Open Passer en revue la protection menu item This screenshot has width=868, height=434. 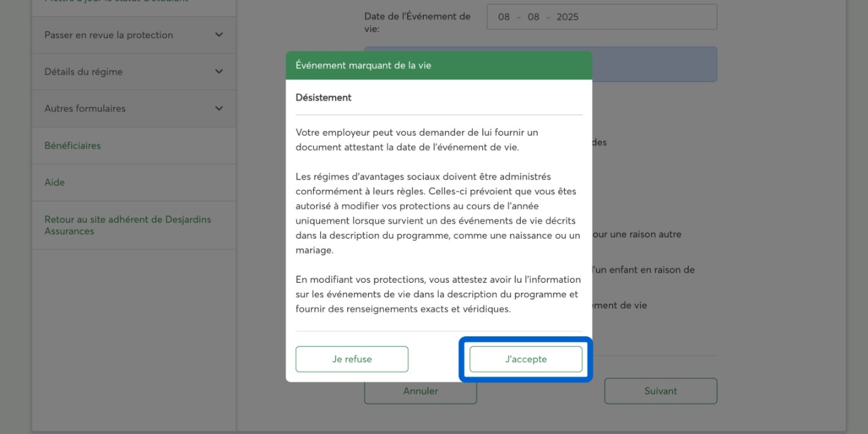pyautogui.click(x=108, y=35)
